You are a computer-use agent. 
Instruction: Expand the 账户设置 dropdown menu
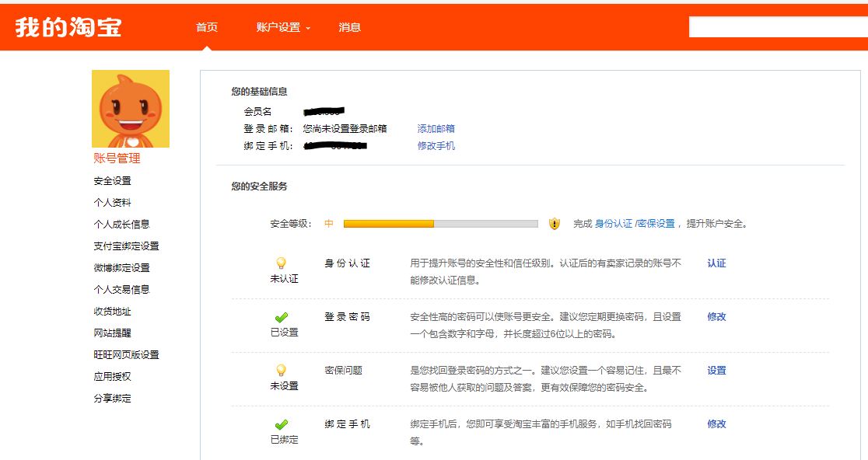283,27
